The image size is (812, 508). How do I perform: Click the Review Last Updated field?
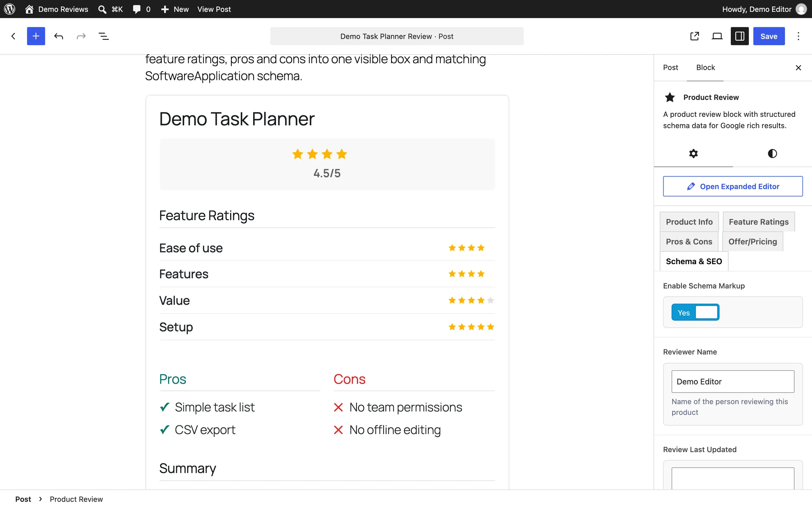(x=733, y=478)
